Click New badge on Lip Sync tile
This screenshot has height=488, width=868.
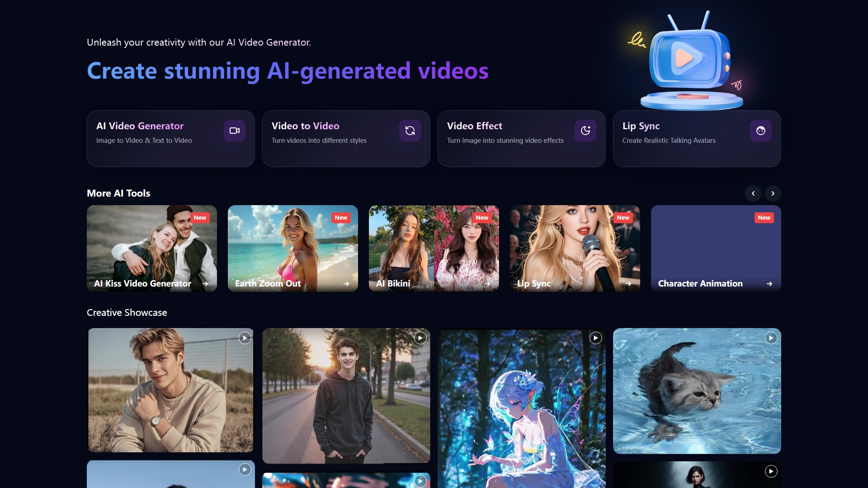[623, 218]
